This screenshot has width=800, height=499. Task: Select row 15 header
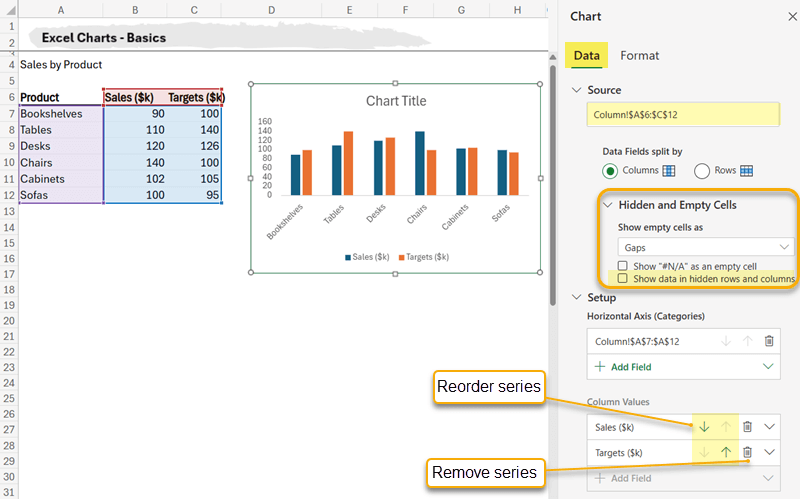(9, 243)
